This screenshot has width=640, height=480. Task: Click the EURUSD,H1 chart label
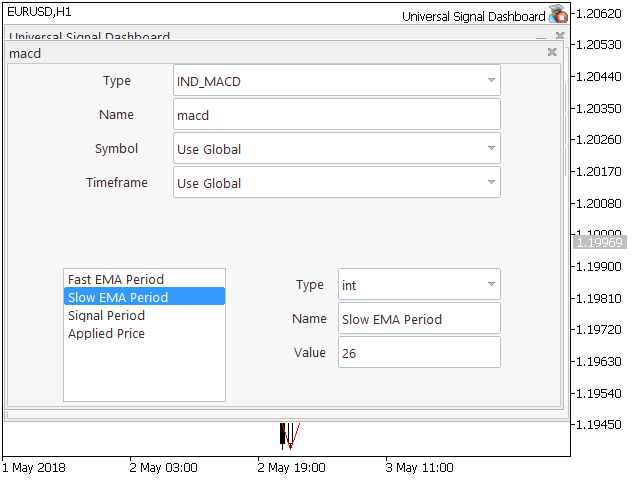tap(39, 12)
